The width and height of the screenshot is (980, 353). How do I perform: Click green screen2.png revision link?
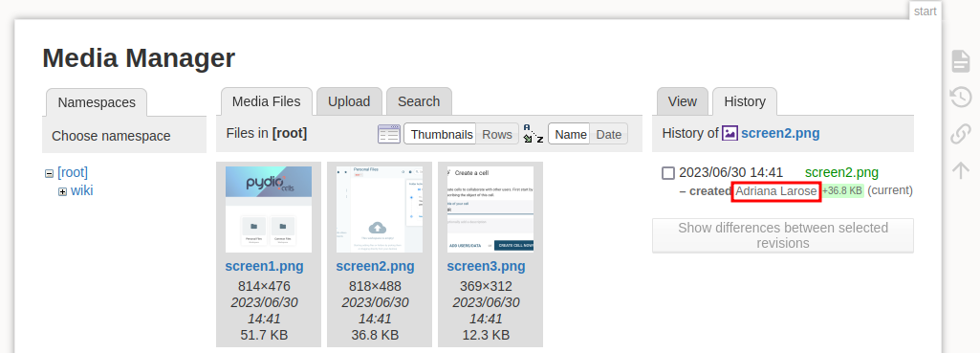(841, 173)
